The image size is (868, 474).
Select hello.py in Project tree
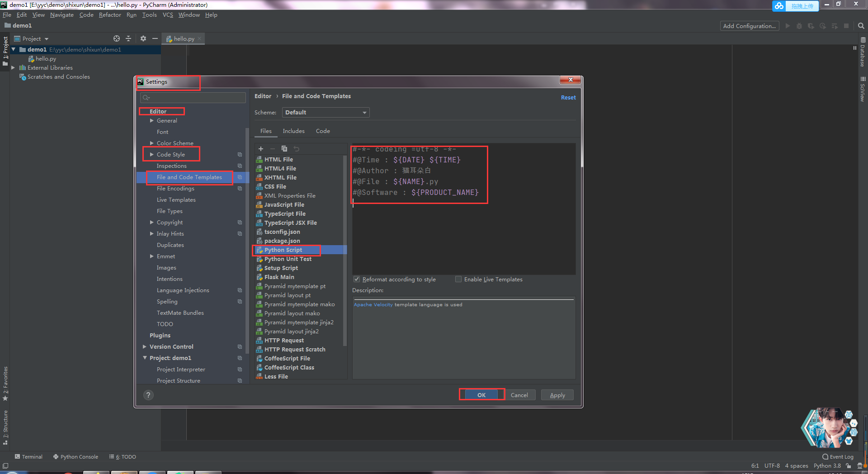coord(46,59)
